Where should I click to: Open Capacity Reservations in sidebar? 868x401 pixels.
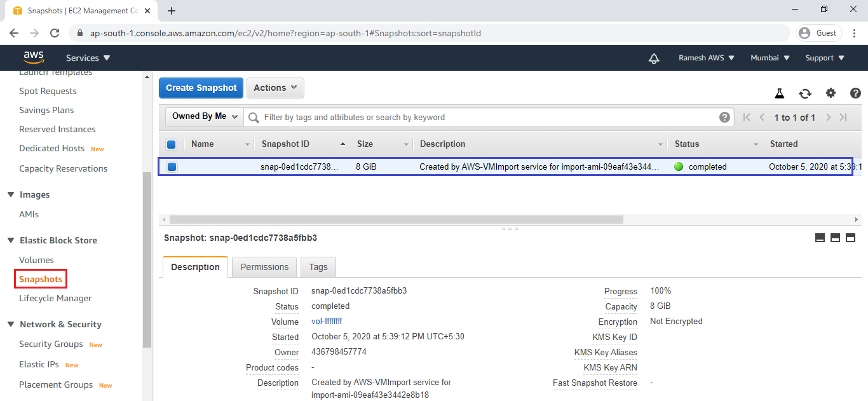click(63, 168)
